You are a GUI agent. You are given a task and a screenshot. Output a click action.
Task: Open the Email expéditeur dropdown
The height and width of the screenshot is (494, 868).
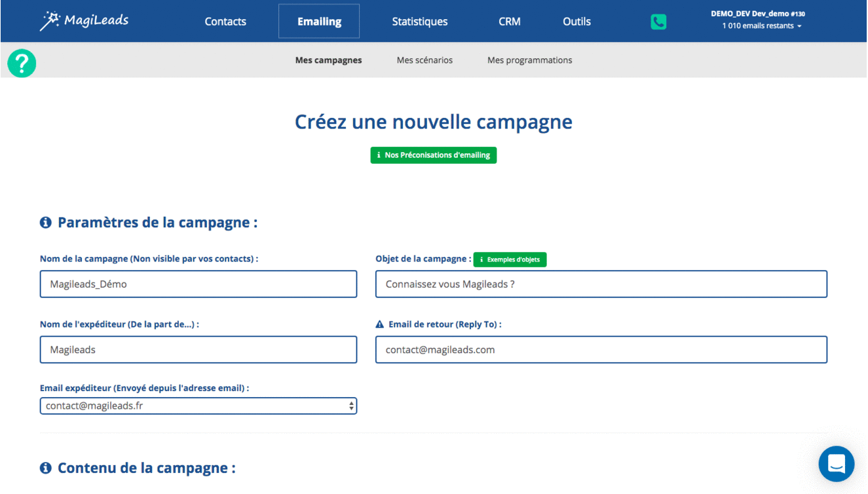click(198, 406)
